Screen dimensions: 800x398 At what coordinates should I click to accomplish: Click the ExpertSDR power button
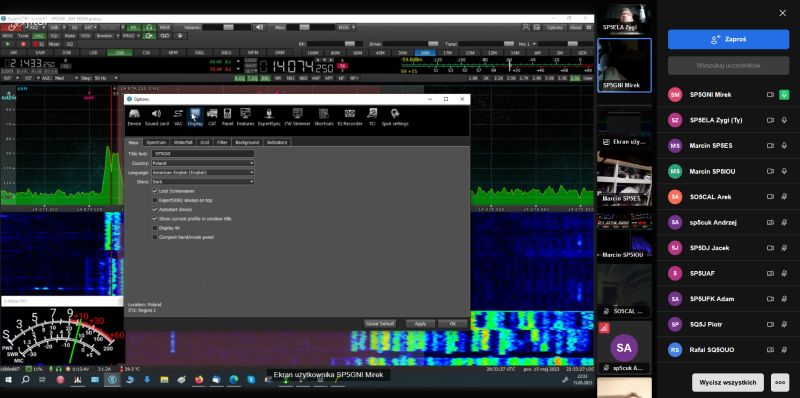click(11, 28)
